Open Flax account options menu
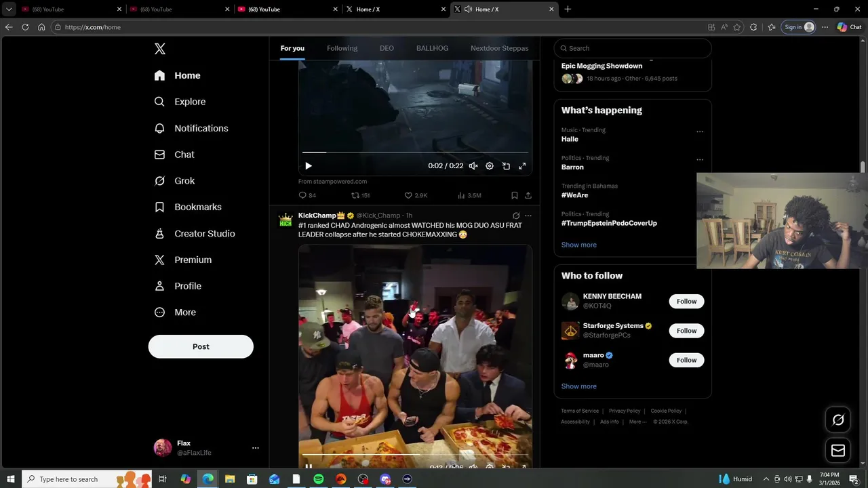This screenshot has width=868, height=488. coord(256,448)
